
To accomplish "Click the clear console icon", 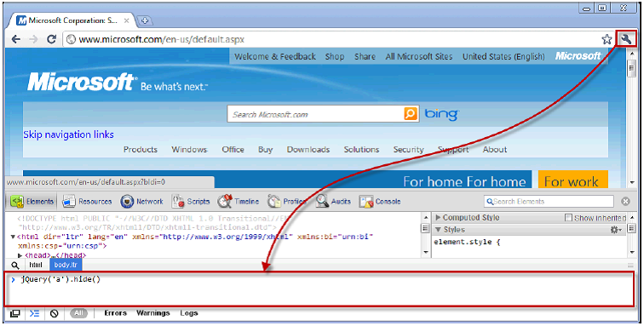I will click(x=55, y=313).
